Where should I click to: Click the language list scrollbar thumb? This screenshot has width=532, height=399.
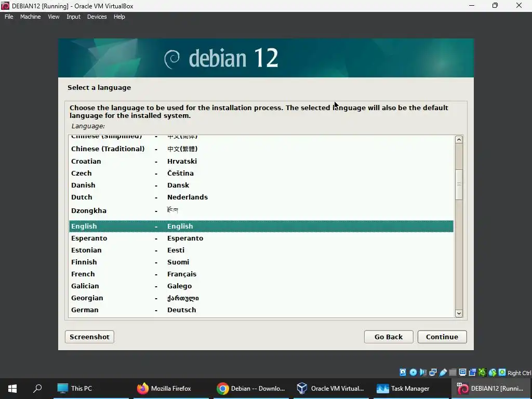click(x=459, y=184)
